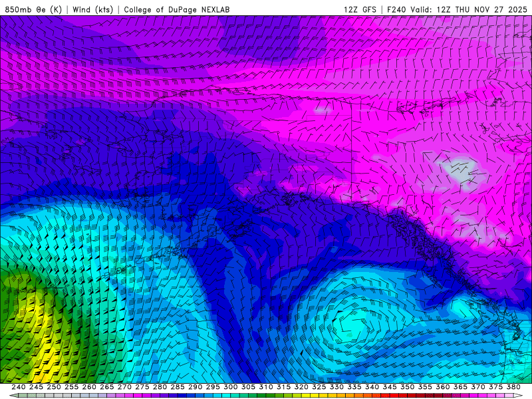Select the 350 value on the color scale
532x399 pixels.
pyautogui.click(x=408, y=387)
